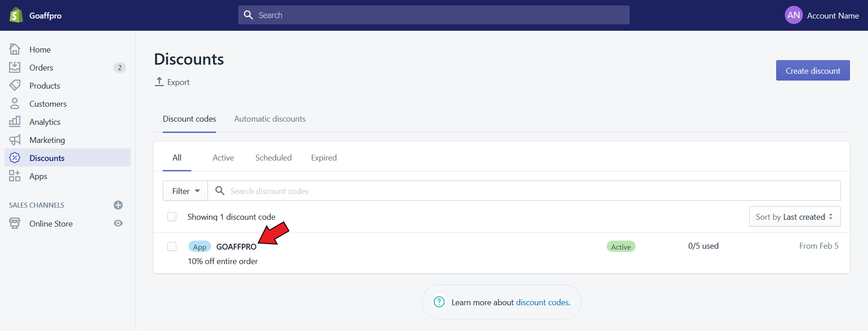Open Analytics bar chart icon
Viewport: 868px width, 331px height.
coord(15,122)
